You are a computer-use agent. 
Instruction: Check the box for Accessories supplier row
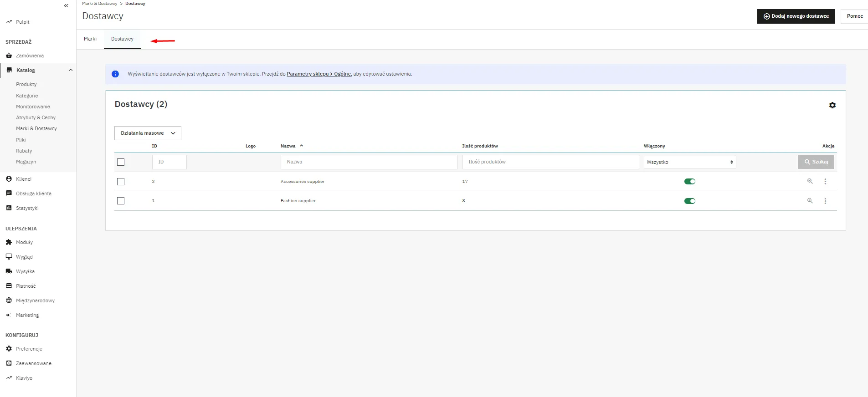pyautogui.click(x=121, y=182)
